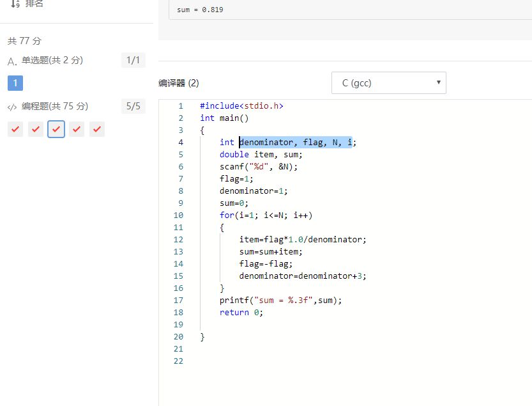
Task: Click the 1/1 progress badge
Action: 133,61
